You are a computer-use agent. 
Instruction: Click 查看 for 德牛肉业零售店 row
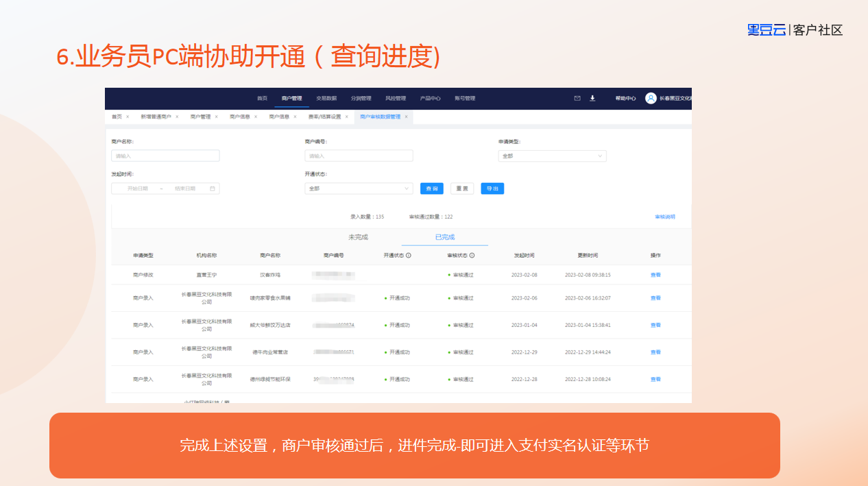[655, 352]
